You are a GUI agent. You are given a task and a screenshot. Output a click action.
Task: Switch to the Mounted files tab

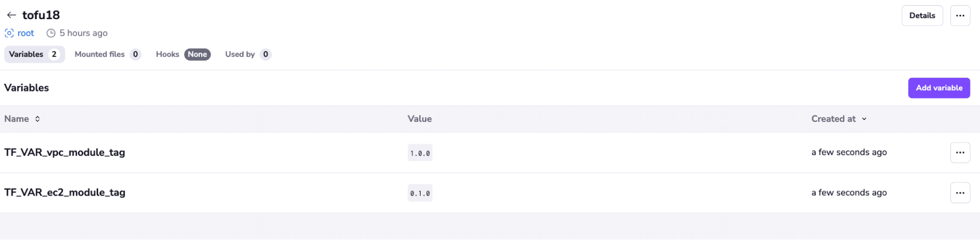(108, 54)
